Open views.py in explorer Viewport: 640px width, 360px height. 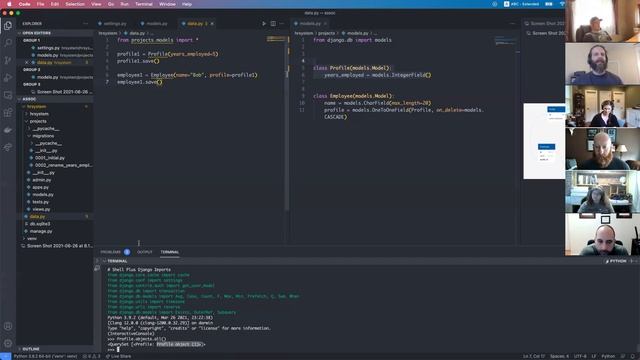(41, 209)
